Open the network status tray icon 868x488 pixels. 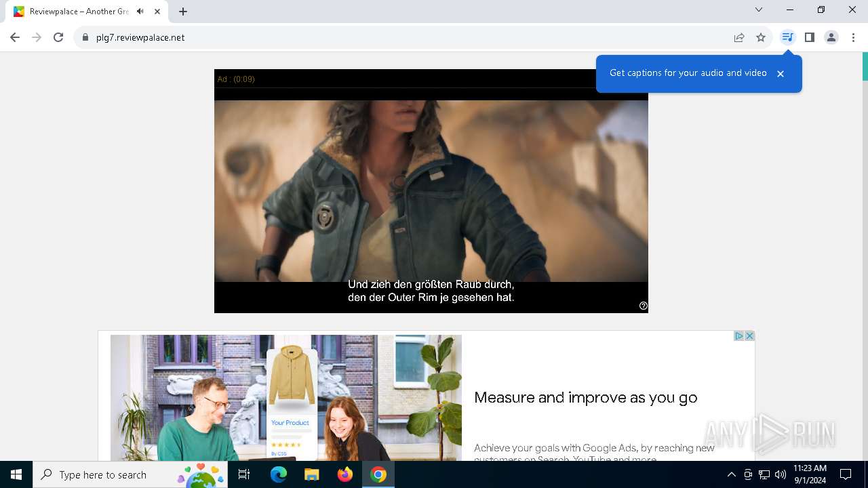(x=764, y=474)
